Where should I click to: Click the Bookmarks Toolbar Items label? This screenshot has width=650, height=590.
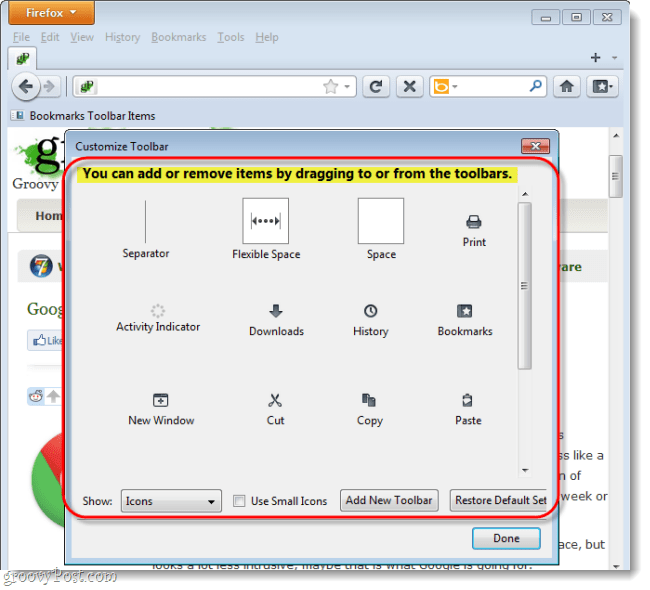point(92,116)
